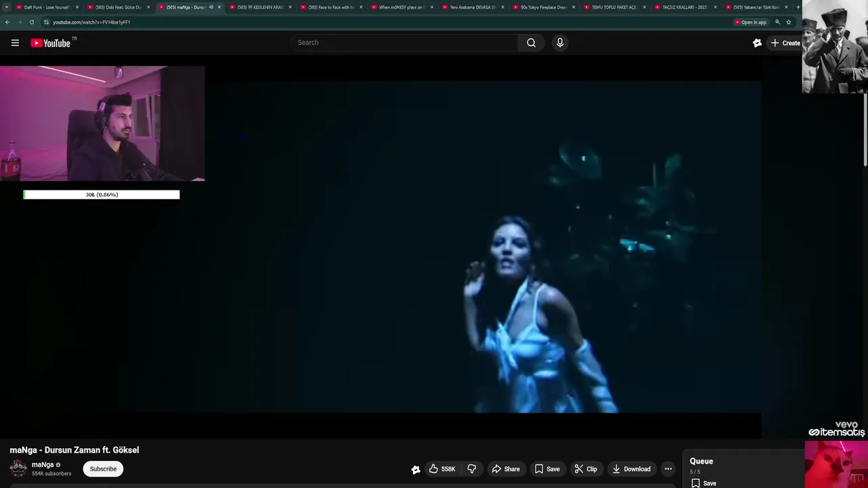Viewport: 868px width, 488px height.
Task: Click the search magnifier button
Action: tap(531, 43)
